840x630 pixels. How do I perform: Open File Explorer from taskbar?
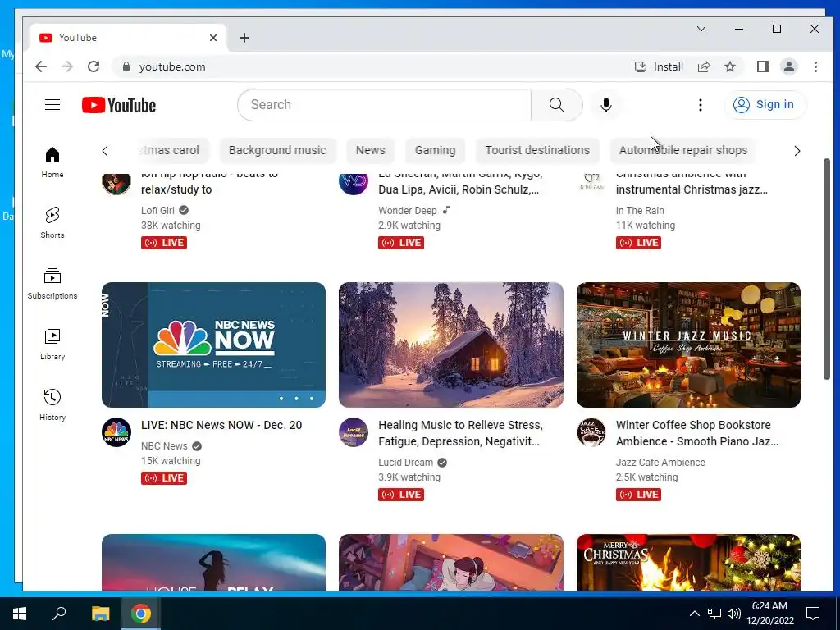(x=100, y=614)
